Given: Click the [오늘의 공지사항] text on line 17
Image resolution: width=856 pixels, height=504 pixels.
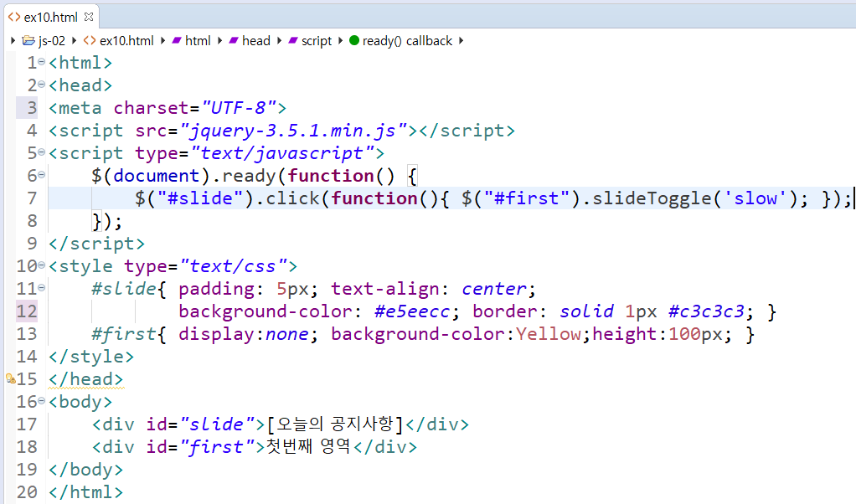Looking at the screenshot, I should click(x=335, y=424).
